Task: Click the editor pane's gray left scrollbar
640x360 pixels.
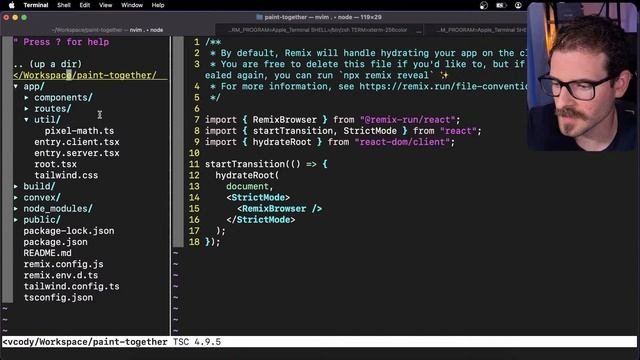Action: [x=178, y=142]
